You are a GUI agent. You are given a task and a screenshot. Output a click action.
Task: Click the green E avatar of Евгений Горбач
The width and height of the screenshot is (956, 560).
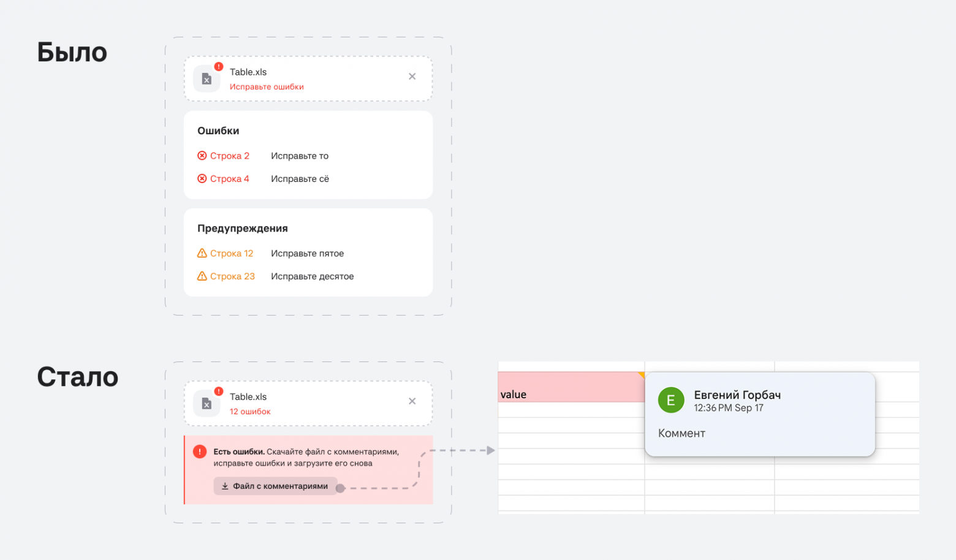click(x=671, y=400)
